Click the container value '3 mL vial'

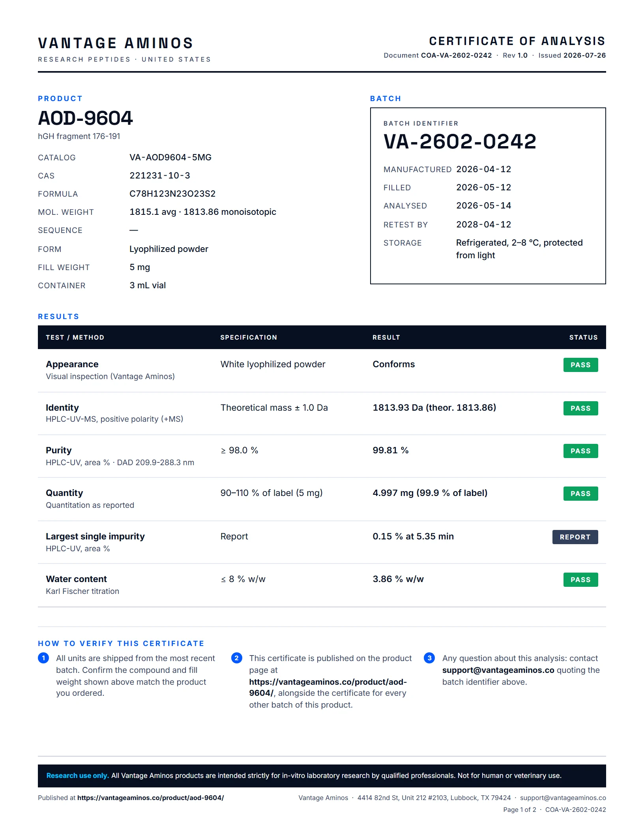148,285
